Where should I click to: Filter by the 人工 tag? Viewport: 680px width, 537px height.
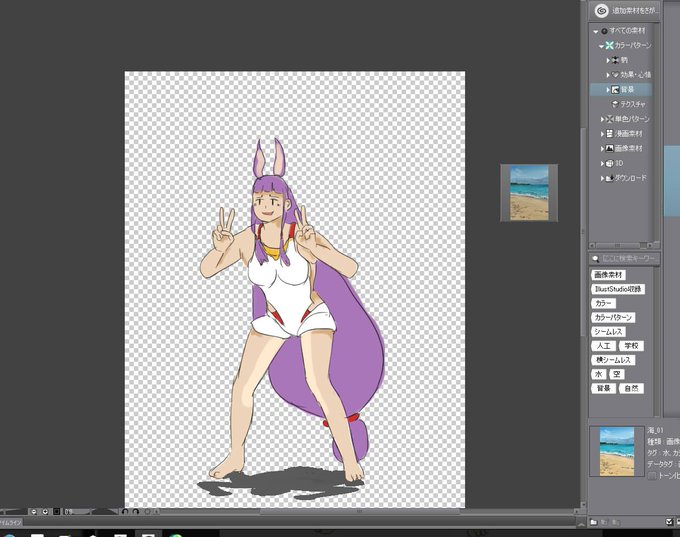tap(603, 346)
